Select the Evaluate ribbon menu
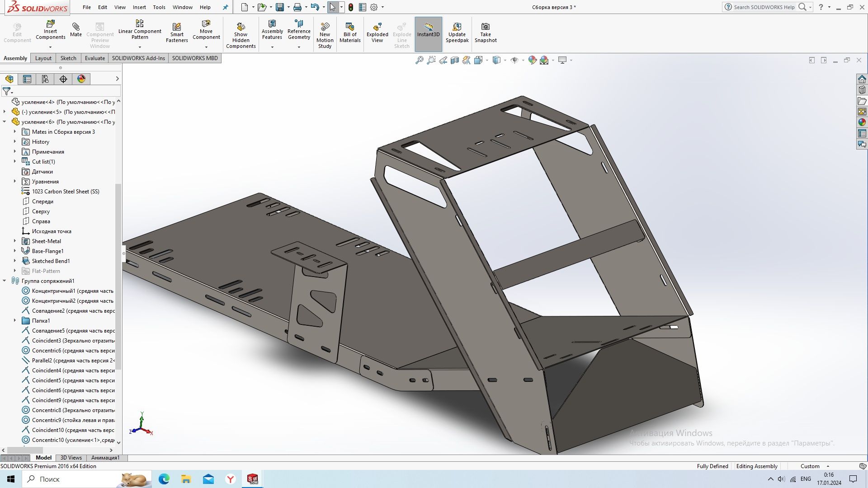Viewport: 868px width, 488px height. [95, 58]
